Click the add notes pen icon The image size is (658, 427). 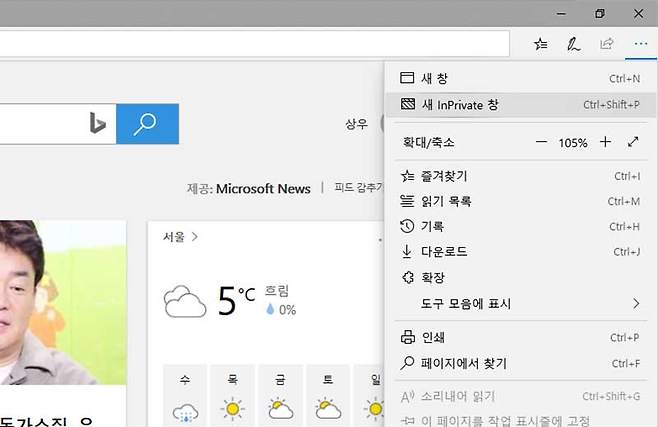(574, 44)
